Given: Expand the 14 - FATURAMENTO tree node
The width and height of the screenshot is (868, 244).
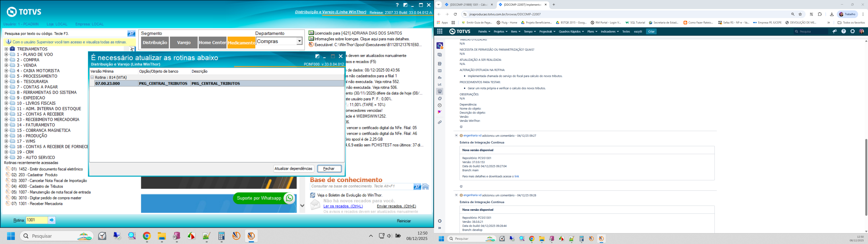Looking at the screenshot, I should point(6,125).
